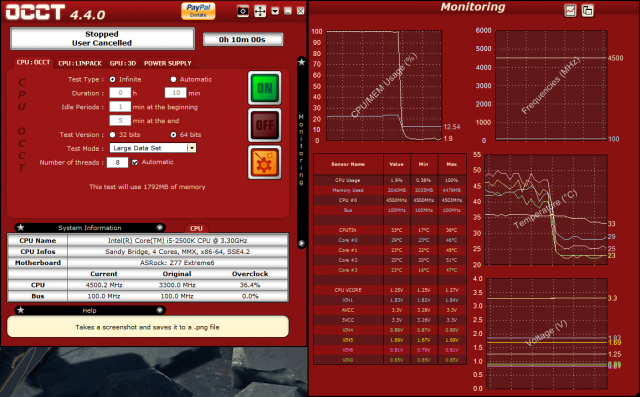The height and width of the screenshot is (397, 640).
Task: Click the Number of threads field
Action: coord(117,162)
